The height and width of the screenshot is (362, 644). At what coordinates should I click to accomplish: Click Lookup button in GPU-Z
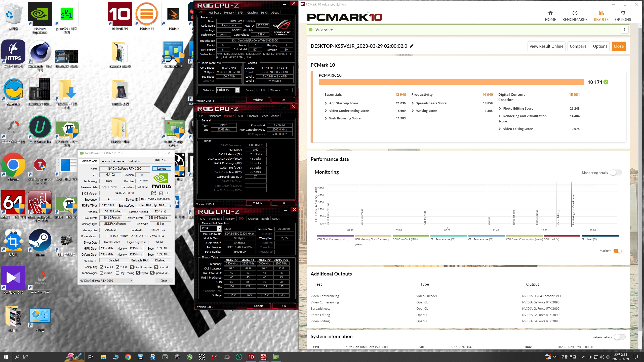point(162,169)
